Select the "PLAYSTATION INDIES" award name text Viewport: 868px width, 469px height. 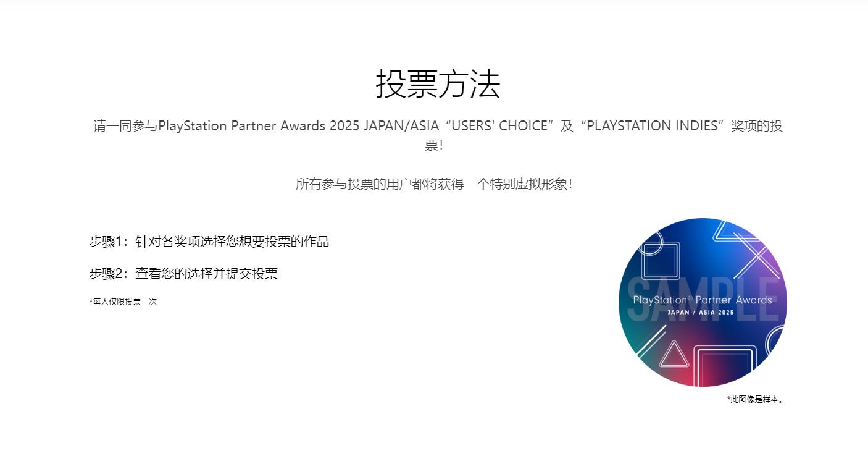point(652,126)
